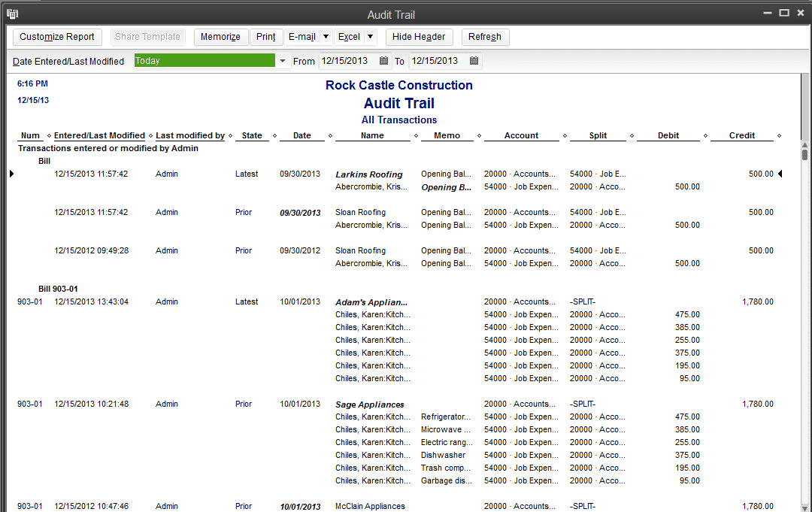
Task: Open the Excel dropdown arrow
Action: point(371,37)
